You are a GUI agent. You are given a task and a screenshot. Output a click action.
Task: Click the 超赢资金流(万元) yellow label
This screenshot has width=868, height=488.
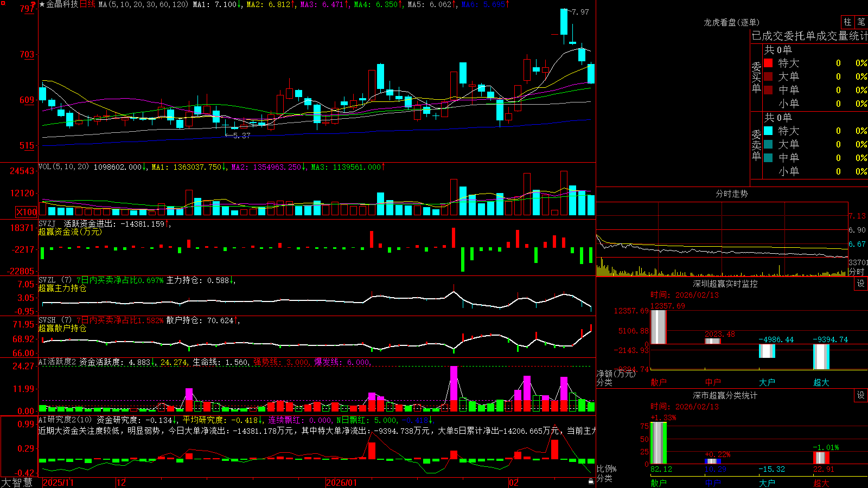pyautogui.click(x=70, y=232)
